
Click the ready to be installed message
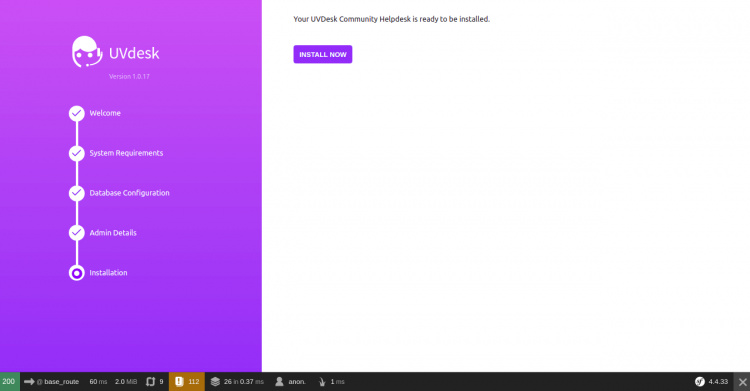(391, 19)
